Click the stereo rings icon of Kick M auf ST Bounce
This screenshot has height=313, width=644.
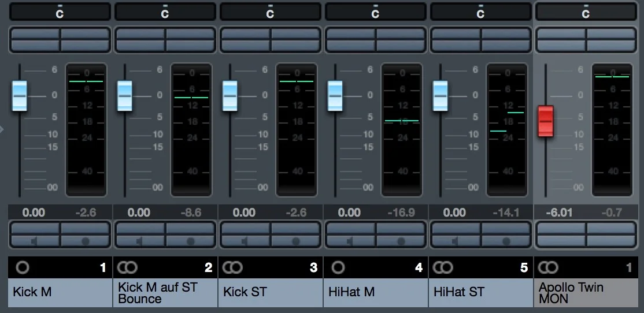[127, 267]
